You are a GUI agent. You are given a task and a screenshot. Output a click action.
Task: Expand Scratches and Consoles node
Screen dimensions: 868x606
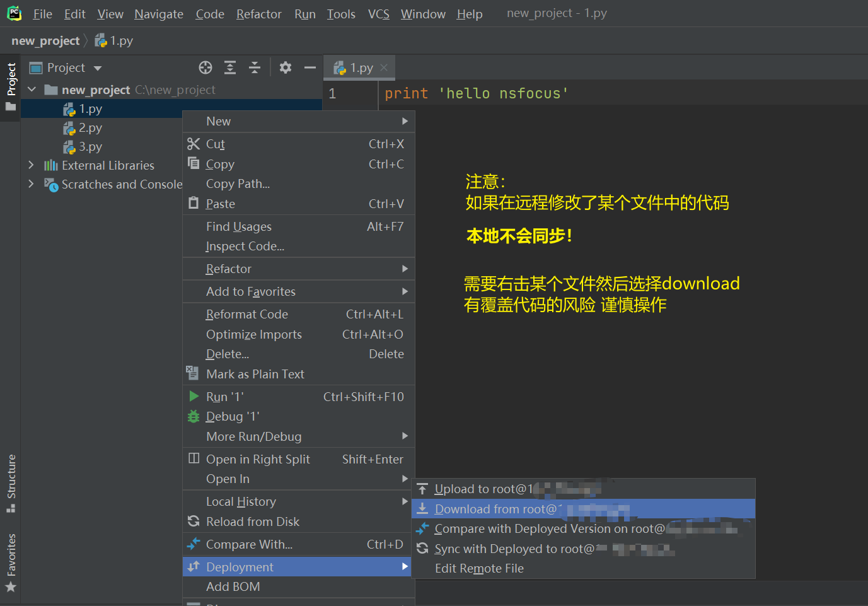point(31,184)
